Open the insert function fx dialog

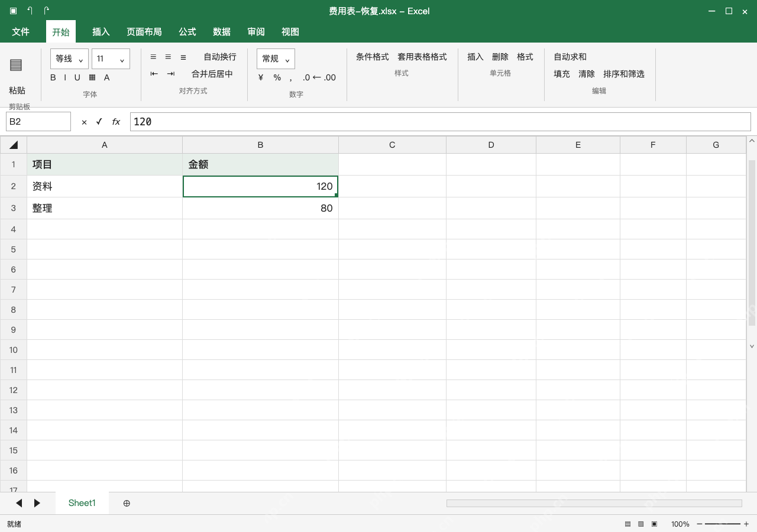116,122
